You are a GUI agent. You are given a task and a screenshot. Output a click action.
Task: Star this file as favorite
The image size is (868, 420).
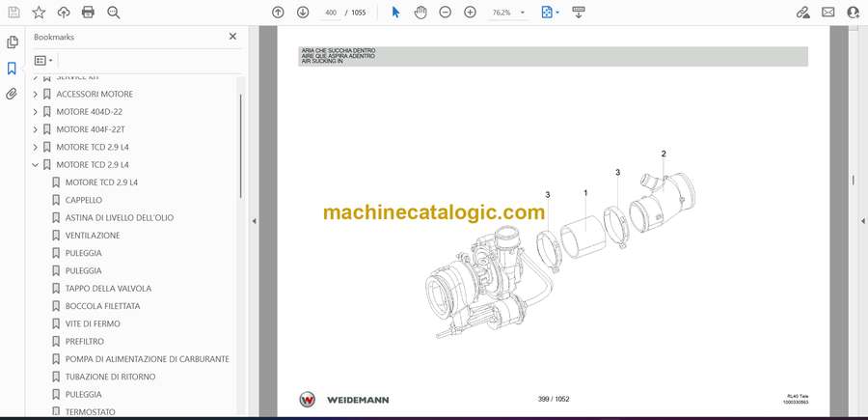(x=39, y=13)
